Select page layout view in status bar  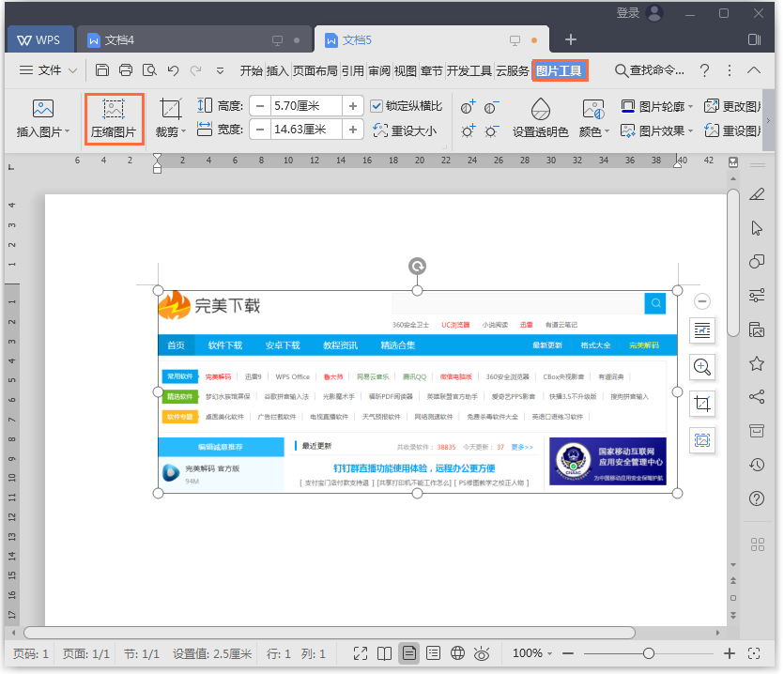coord(409,653)
